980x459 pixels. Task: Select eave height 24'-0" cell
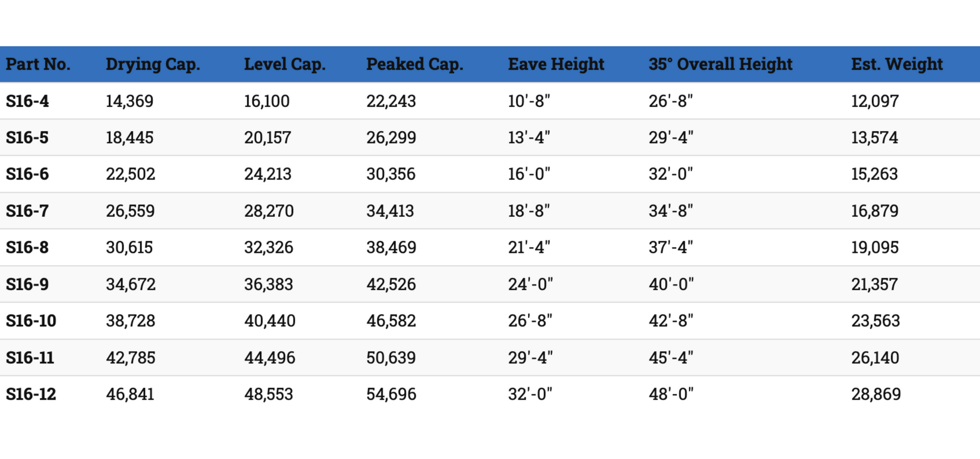click(x=530, y=284)
